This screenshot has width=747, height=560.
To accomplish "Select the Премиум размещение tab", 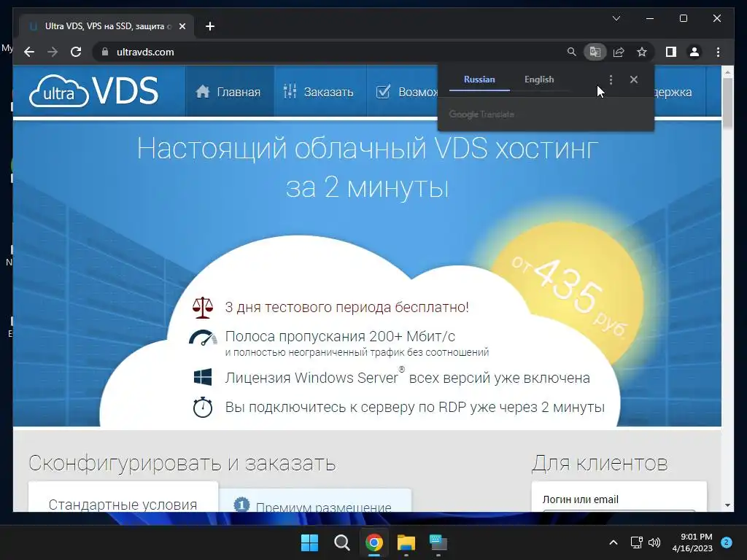I will [315, 501].
